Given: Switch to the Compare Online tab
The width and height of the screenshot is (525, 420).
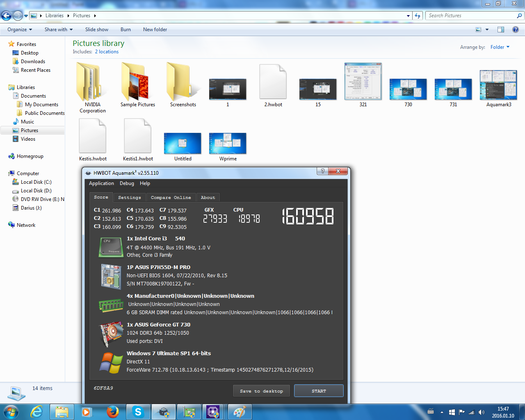Looking at the screenshot, I should pos(171,197).
